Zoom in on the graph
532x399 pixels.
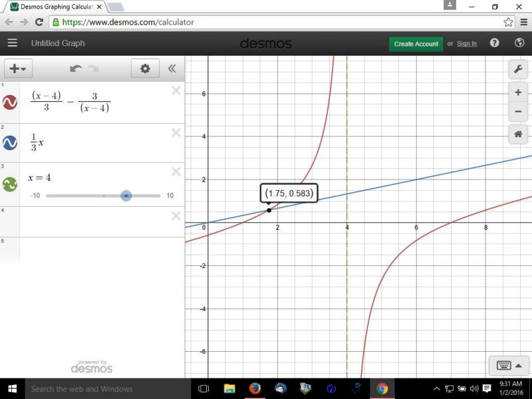[x=518, y=92]
